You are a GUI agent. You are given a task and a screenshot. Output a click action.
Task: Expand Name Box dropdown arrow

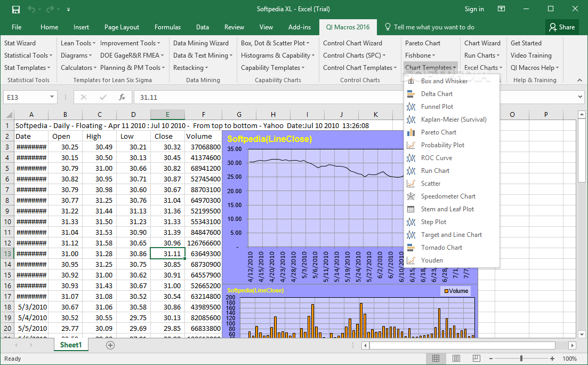click(52, 97)
